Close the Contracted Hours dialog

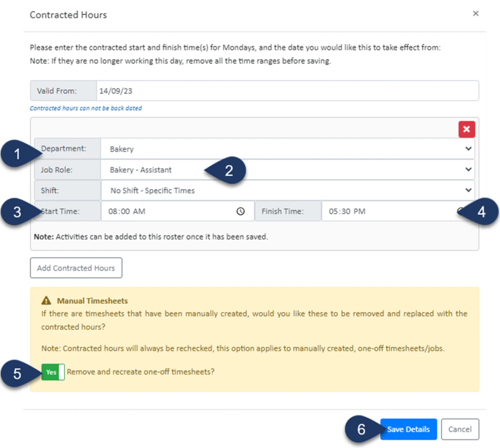[x=476, y=13]
